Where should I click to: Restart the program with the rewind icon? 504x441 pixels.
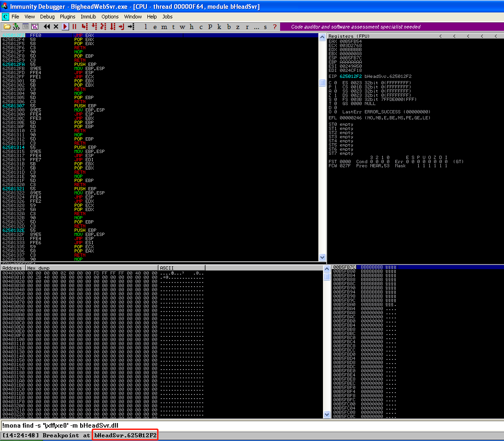click(x=47, y=27)
